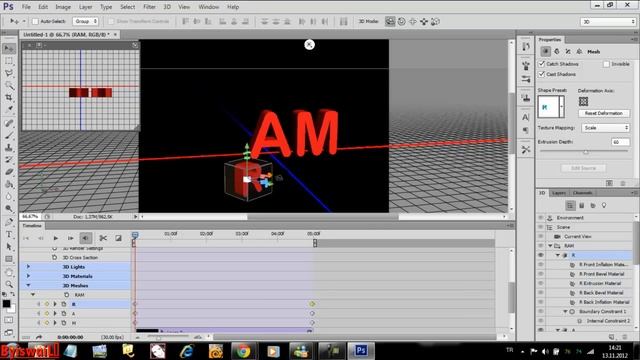Select the Rectangular Marquee tool

(9, 61)
